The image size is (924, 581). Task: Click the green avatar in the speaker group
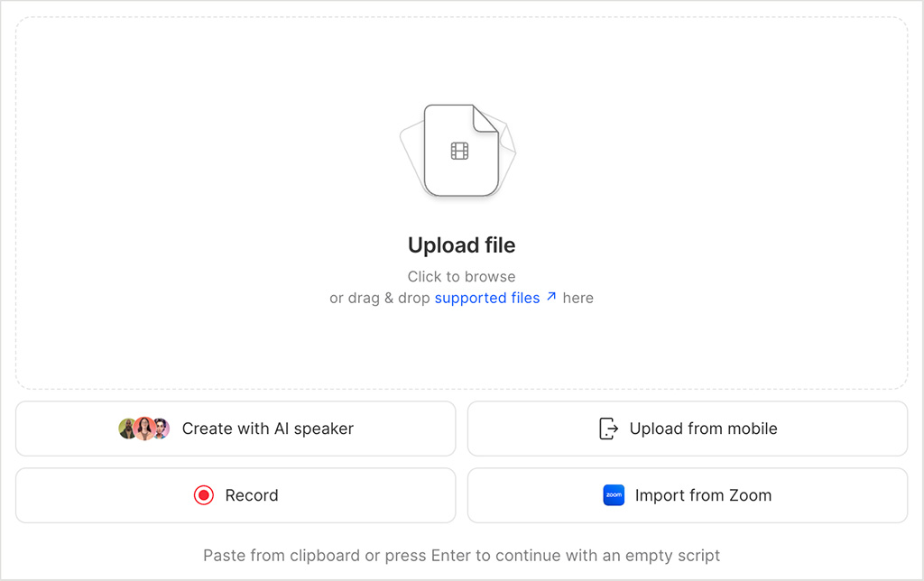[126, 429]
